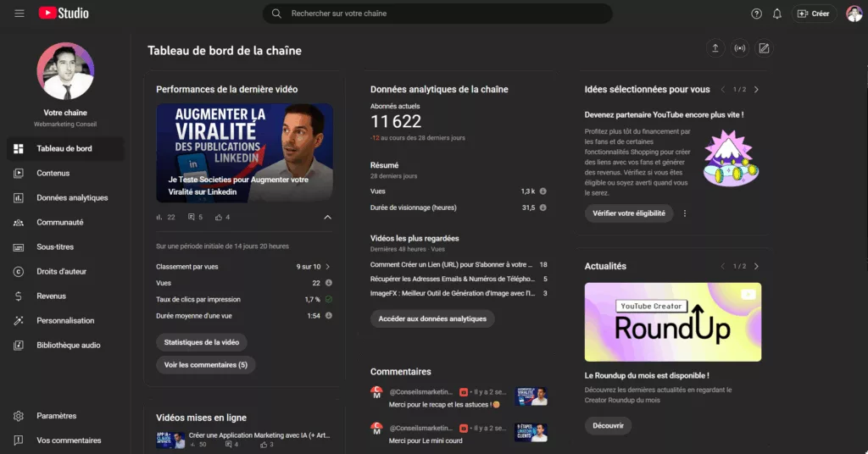The width and height of the screenshot is (868, 454).
Task: Click the channel profile picture in sidebar
Action: click(x=65, y=71)
